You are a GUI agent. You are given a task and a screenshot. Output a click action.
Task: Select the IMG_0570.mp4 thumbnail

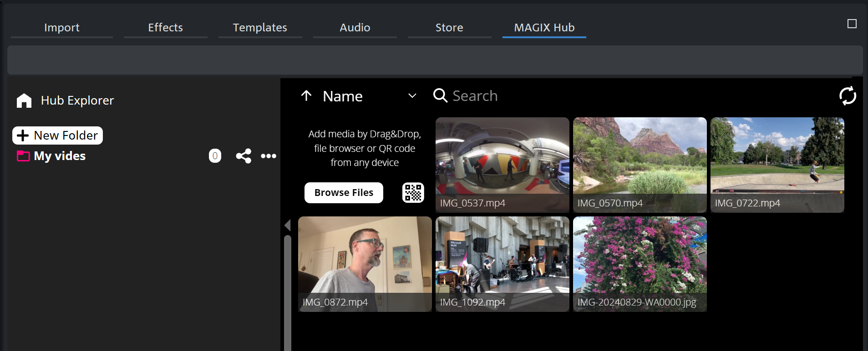pos(640,165)
